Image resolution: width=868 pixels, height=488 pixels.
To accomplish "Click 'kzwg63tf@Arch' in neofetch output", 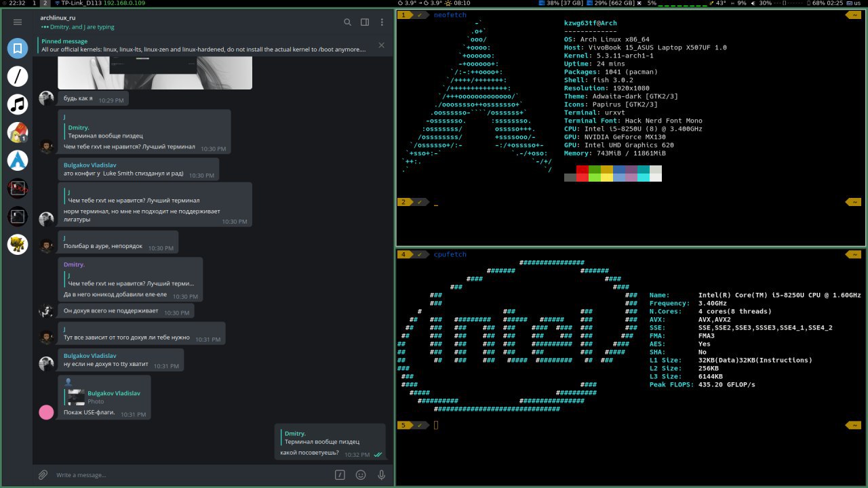I will (590, 23).
